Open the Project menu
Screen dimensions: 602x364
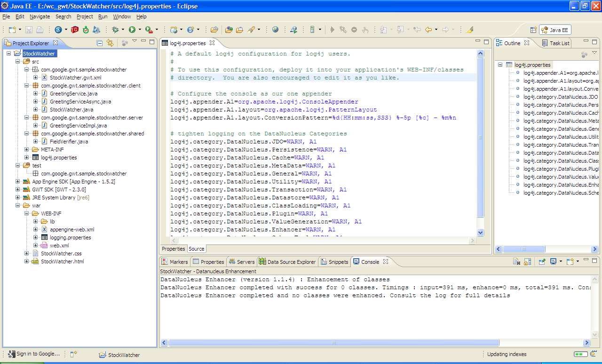[85, 16]
